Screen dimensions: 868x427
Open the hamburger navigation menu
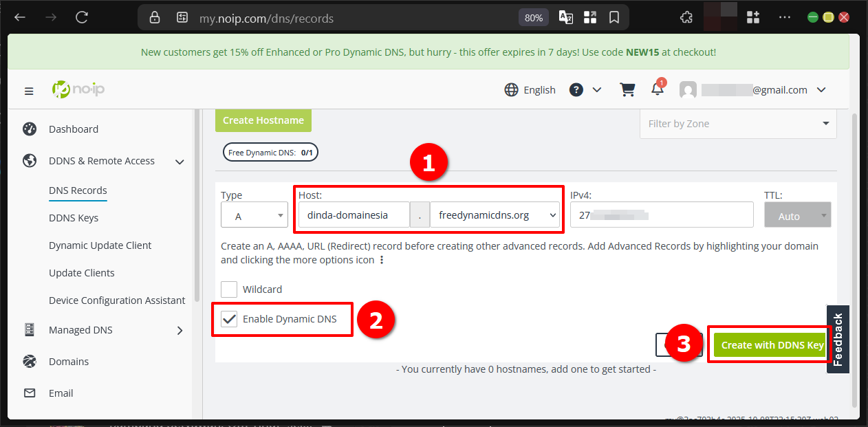click(x=28, y=90)
